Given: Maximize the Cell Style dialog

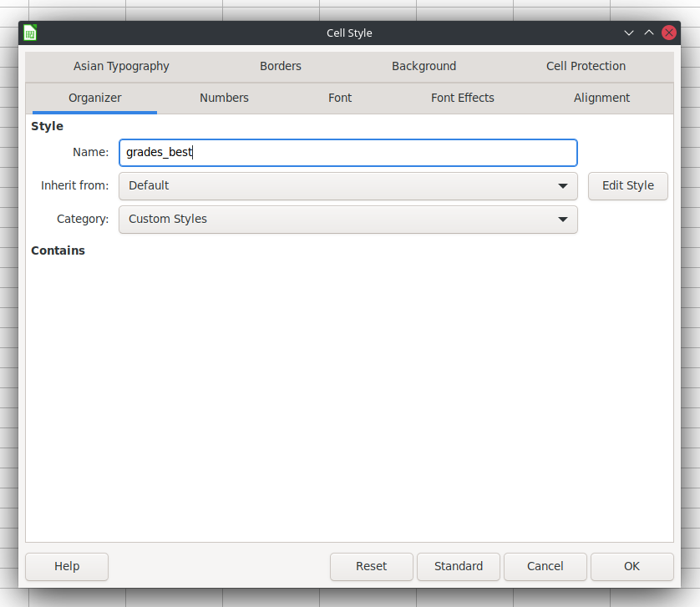Looking at the screenshot, I should tap(649, 33).
